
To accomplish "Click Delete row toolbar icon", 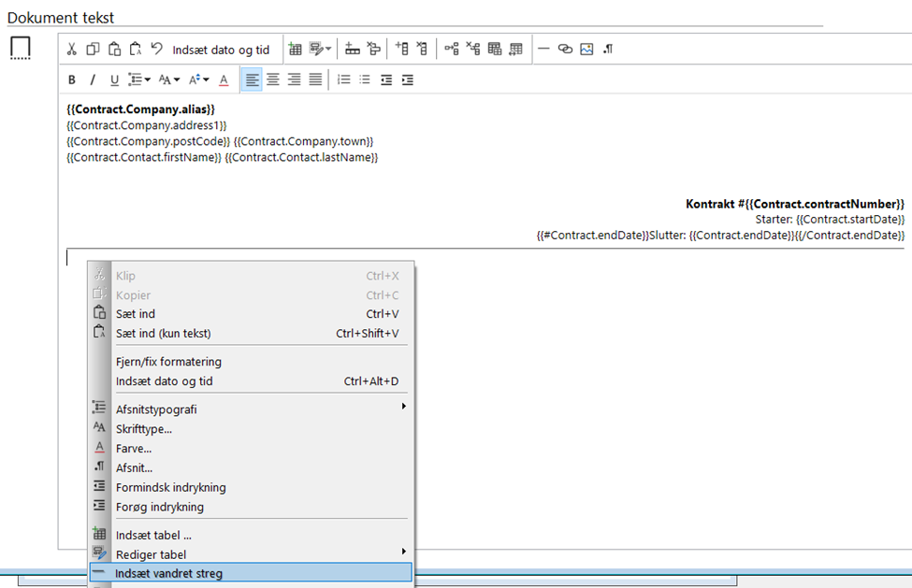I will (373, 49).
